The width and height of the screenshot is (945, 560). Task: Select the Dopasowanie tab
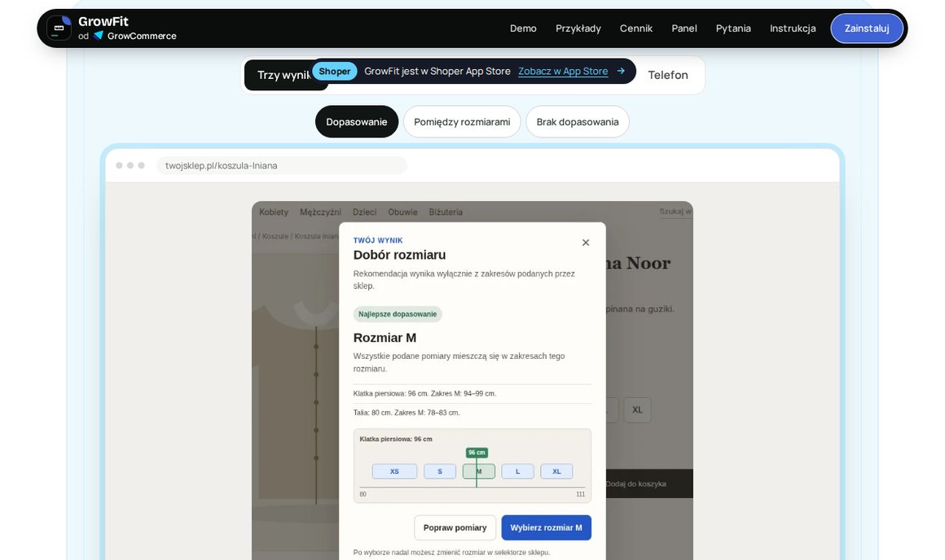click(356, 121)
